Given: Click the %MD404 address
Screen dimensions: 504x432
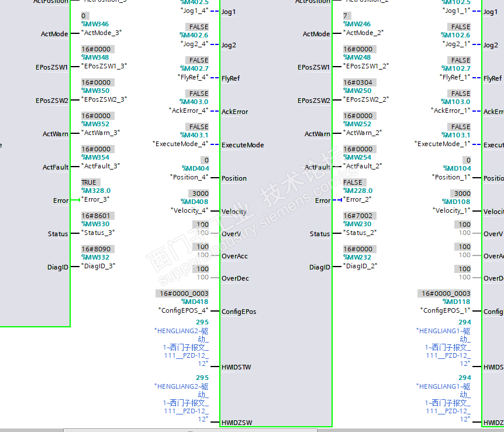Looking at the screenshot, I should pos(195,168).
